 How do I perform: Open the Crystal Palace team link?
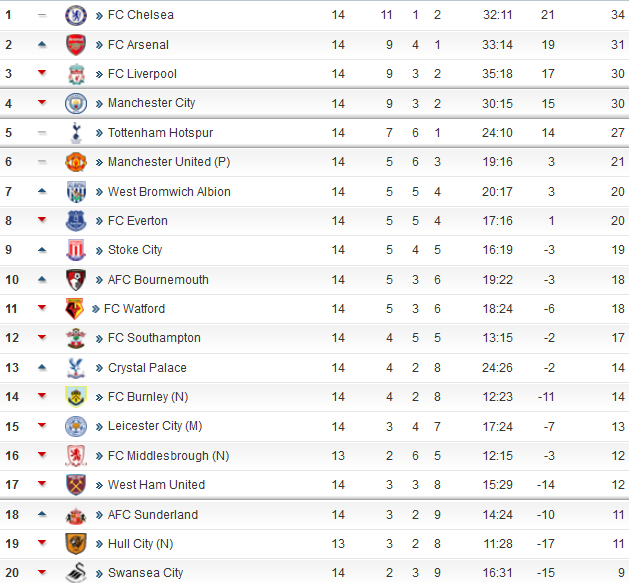pos(147,368)
